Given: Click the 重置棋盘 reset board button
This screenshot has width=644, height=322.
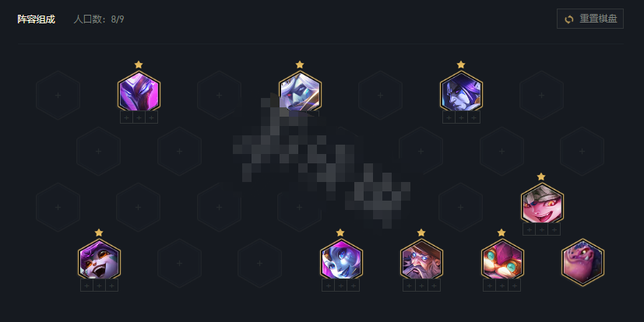Looking at the screenshot, I should [589, 19].
